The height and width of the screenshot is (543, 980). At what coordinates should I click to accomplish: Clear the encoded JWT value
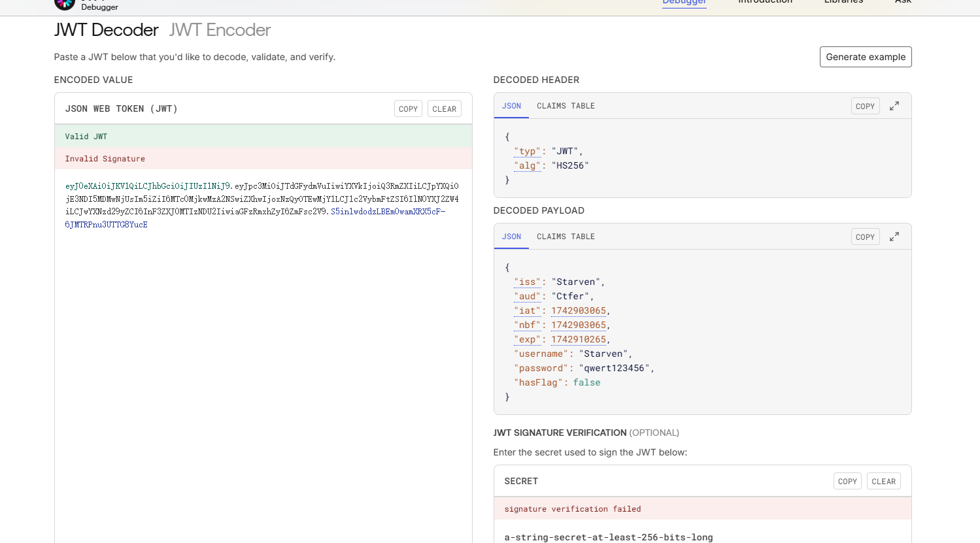(x=444, y=109)
